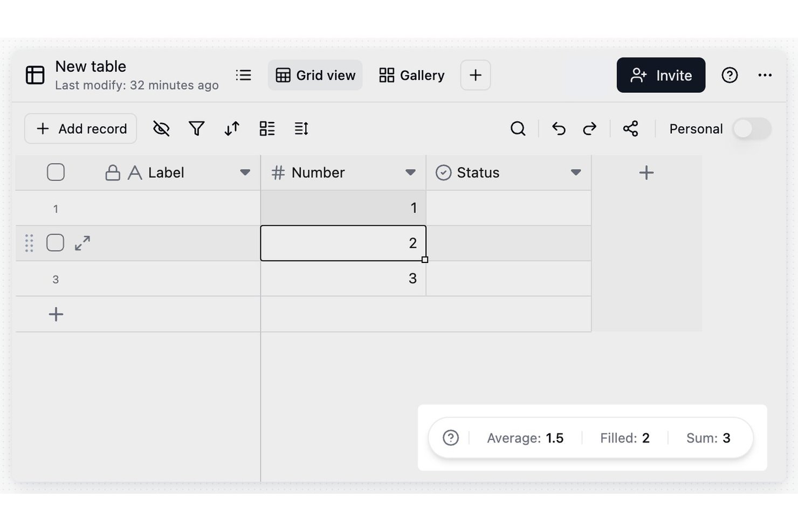
Task: Click the Filled: 2 summary
Action: coord(625,438)
